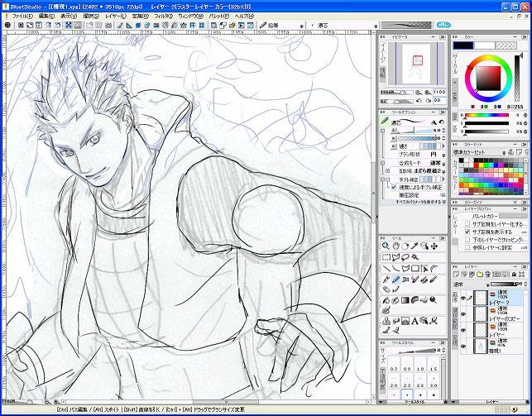Open layer blend mode 通常 dropdown

click(x=476, y=284)
